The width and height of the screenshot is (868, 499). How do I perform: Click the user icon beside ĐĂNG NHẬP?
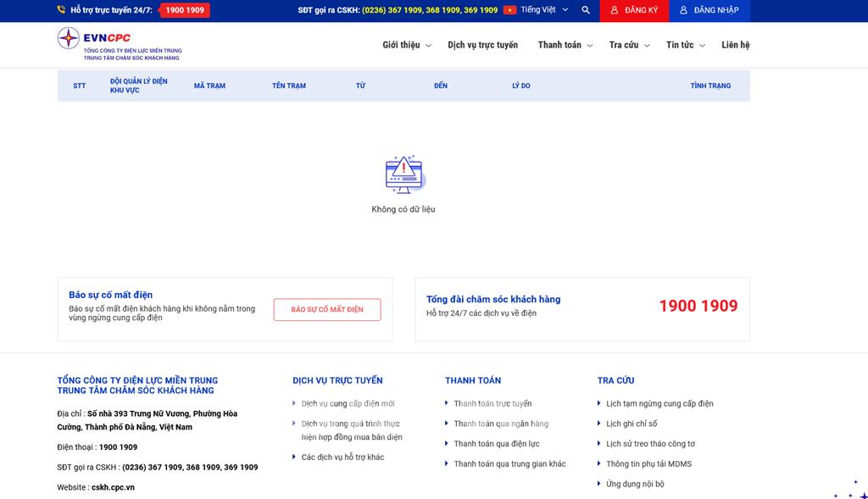(683, 10)
